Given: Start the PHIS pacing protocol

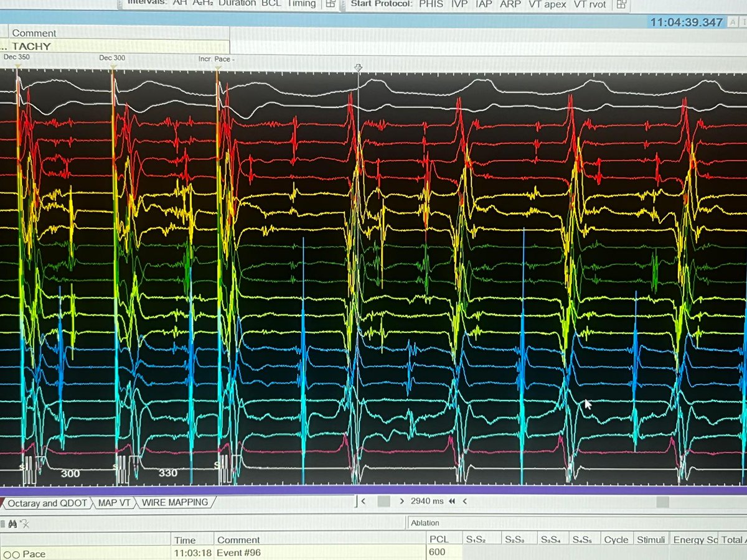Looking at the screenshot, I should click(431, 4).
